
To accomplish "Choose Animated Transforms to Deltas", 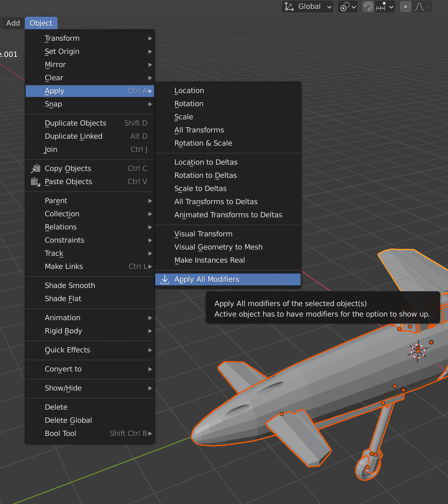I will pyautogui.click(x=228, y=215).
